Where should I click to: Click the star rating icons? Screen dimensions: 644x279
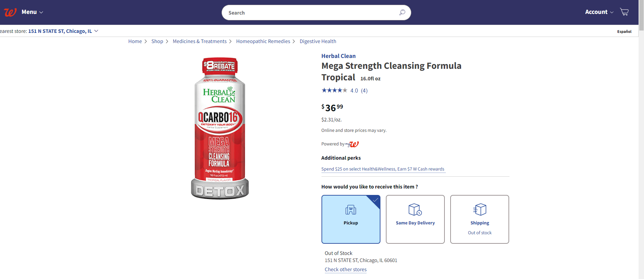[334, 91]
